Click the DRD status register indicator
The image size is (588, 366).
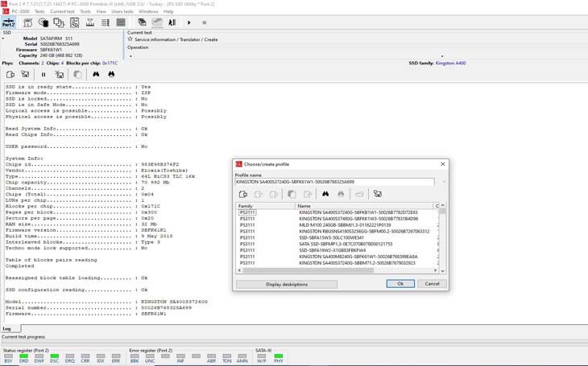(x=23, y=356)
